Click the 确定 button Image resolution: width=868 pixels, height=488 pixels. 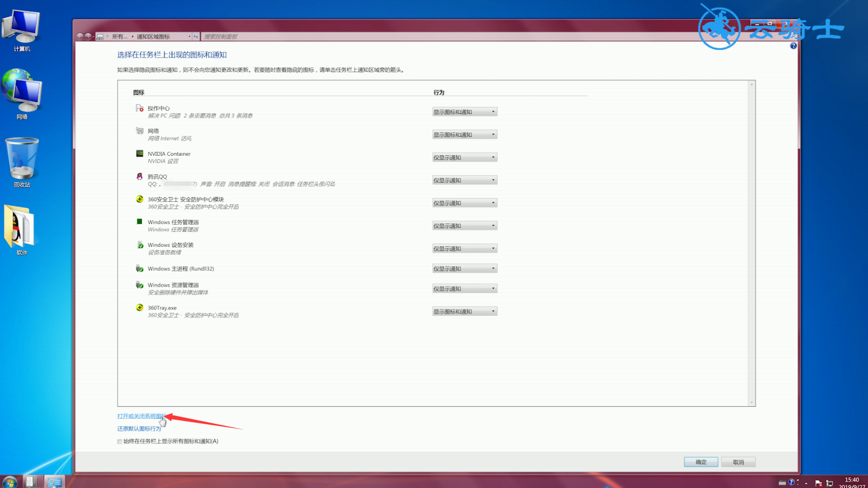tap(701, 462)
